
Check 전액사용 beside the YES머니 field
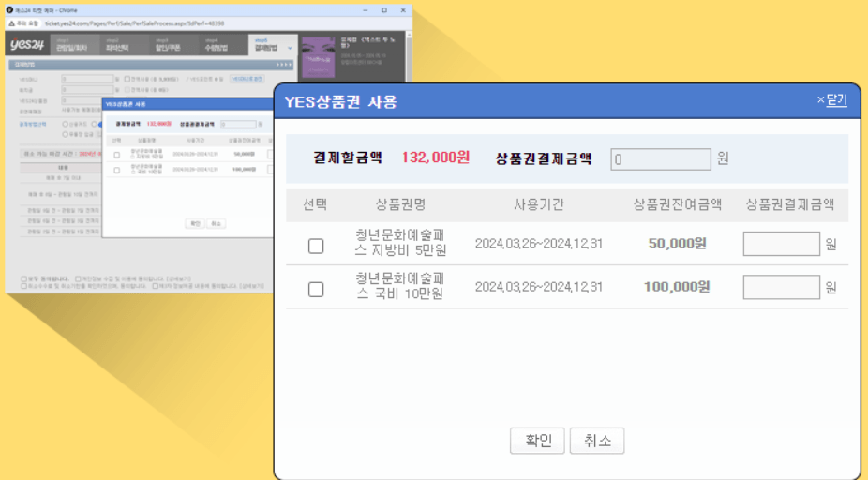127,79
